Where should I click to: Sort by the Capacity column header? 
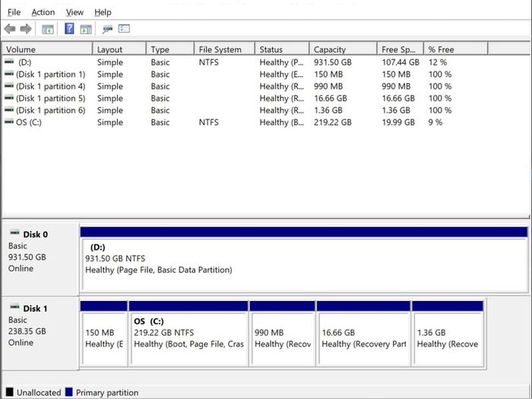click(344, 49)
